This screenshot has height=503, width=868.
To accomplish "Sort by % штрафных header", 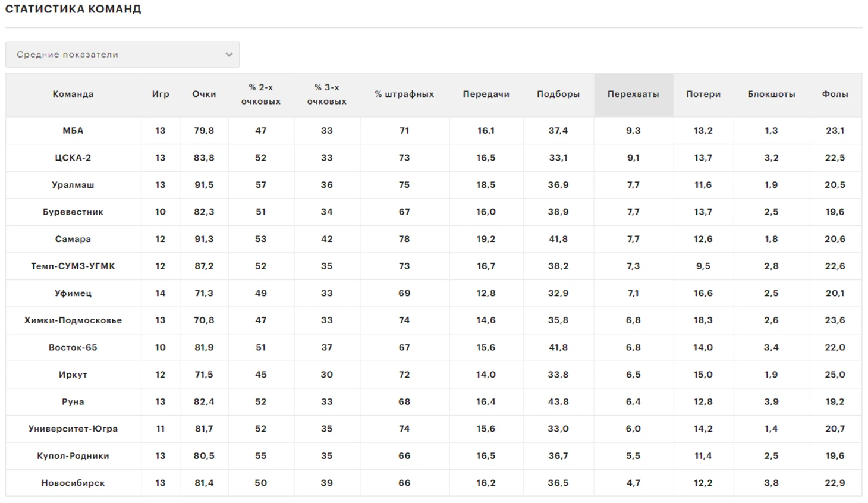I will [x=404, y=94].
